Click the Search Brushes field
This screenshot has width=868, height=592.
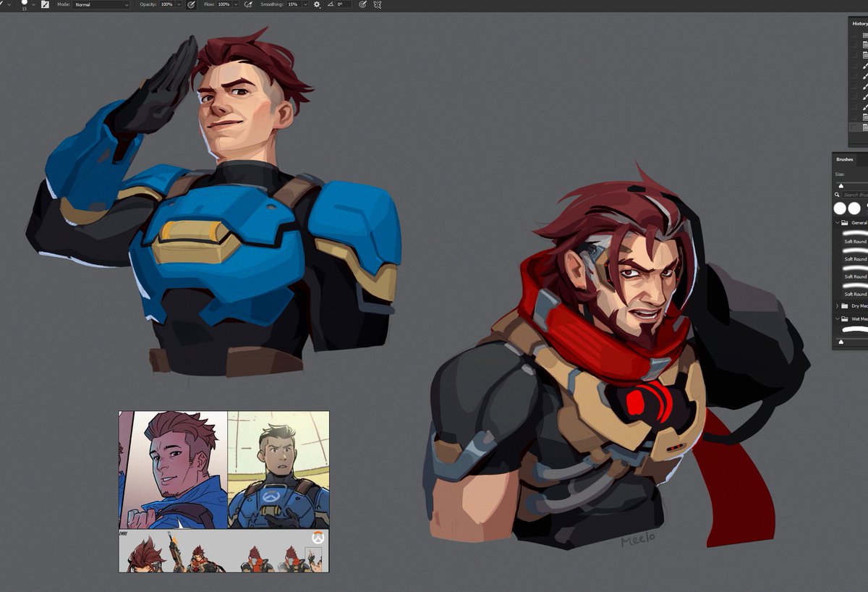pos(855,195)
